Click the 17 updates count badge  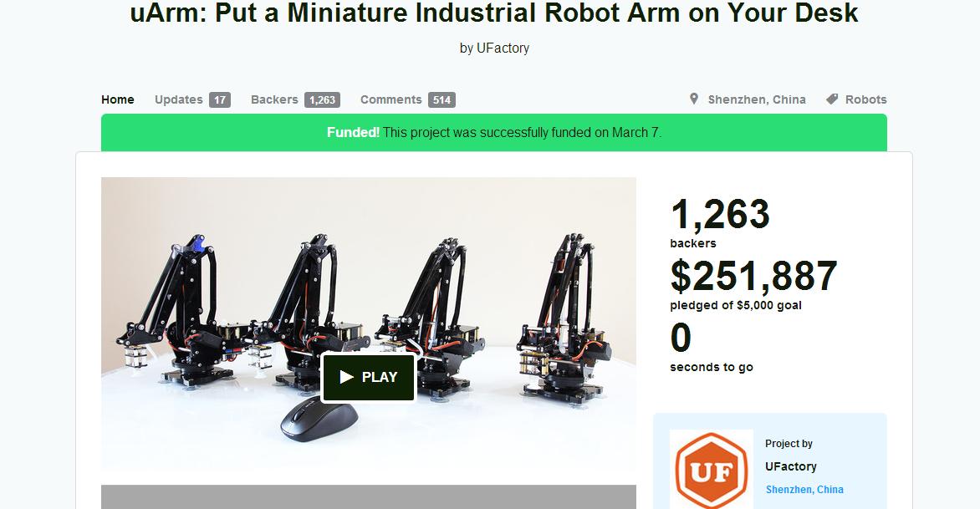220,100
